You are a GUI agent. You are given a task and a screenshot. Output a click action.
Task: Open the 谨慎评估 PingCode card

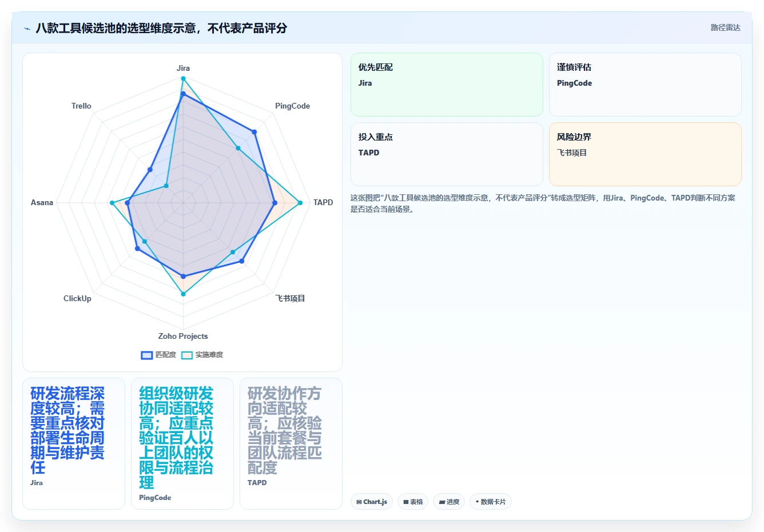pos(645,85)
